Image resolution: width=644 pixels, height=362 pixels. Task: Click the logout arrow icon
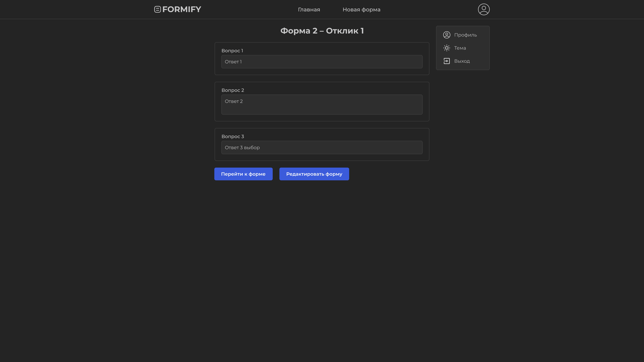click(446, 61)
